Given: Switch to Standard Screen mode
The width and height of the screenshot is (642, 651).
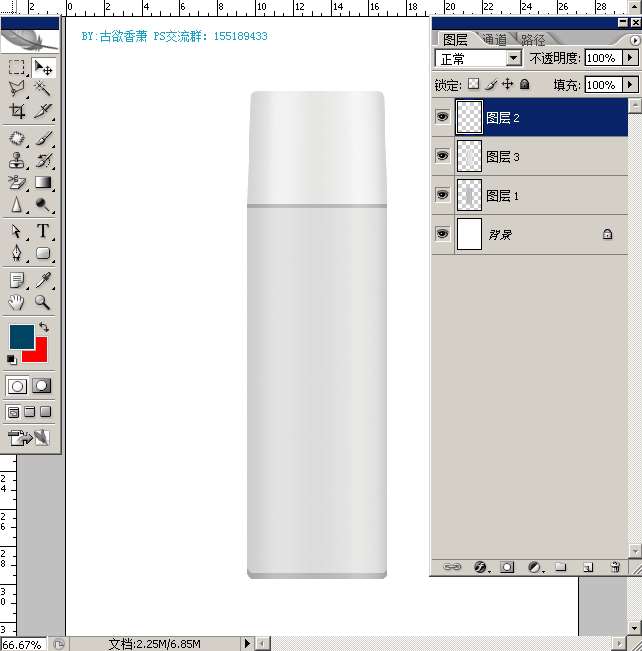Looking at the screenshot, I should [14, 412].
